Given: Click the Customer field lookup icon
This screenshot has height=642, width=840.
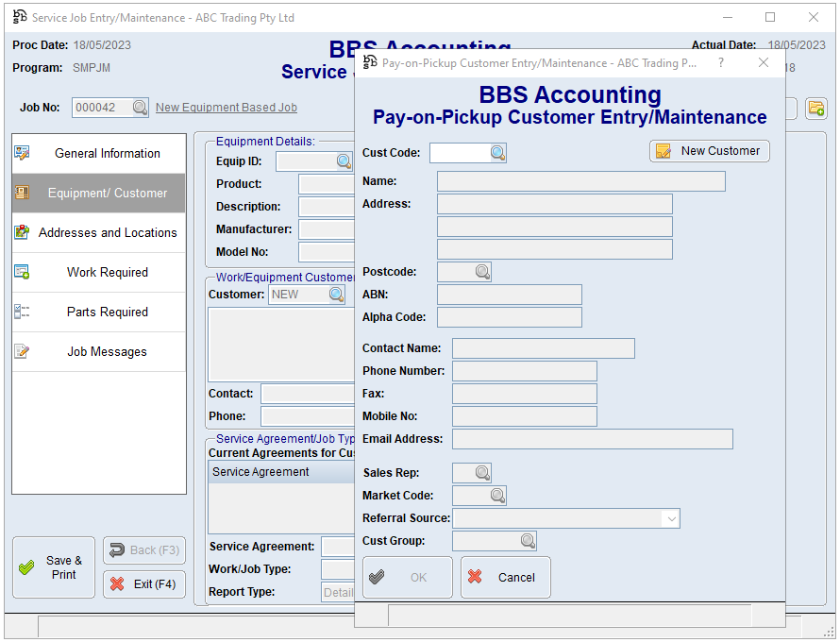Looking at the screenshot, I should click(x=336, y=295).
